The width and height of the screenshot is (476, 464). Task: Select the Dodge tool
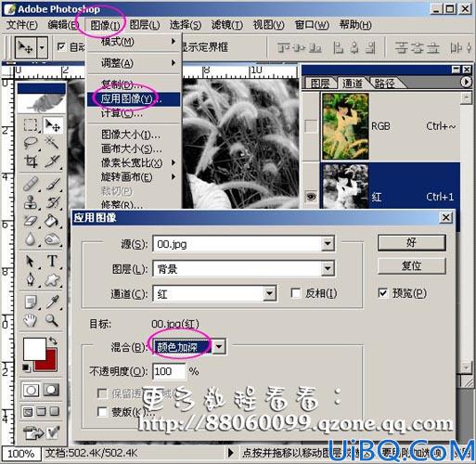coord(52,238)
